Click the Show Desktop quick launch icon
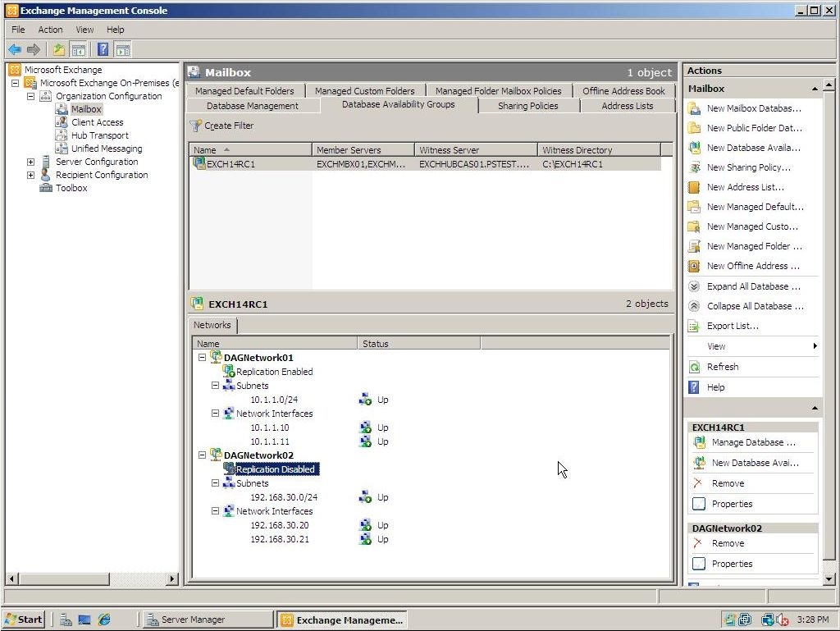This screenshot has width=840, height=631. 84,620
